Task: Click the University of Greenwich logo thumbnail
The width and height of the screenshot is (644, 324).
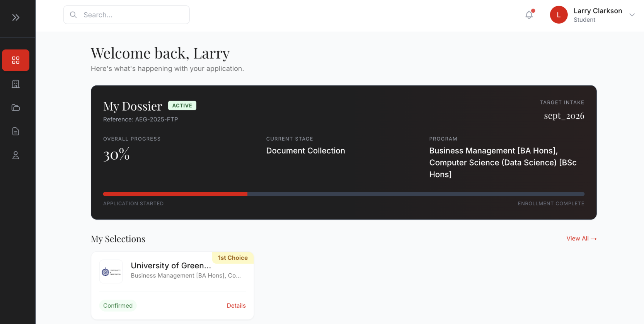Action: click(111, 272)
